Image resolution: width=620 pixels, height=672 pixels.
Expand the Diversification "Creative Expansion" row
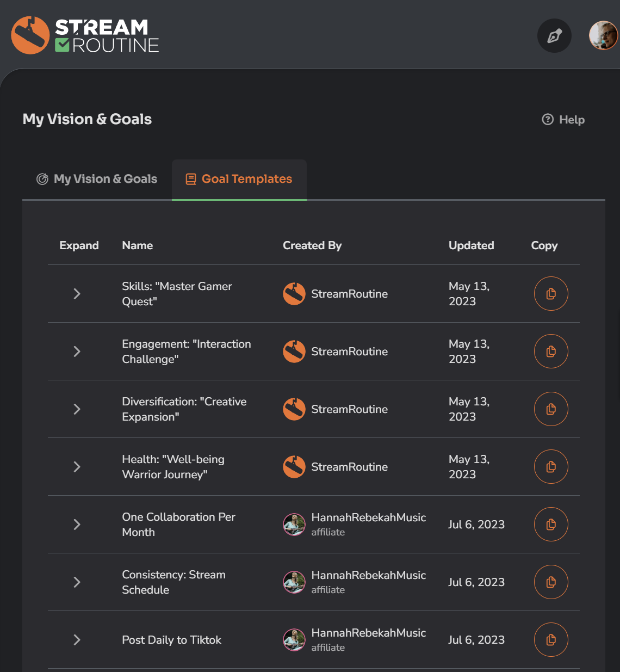click(77, 409)
